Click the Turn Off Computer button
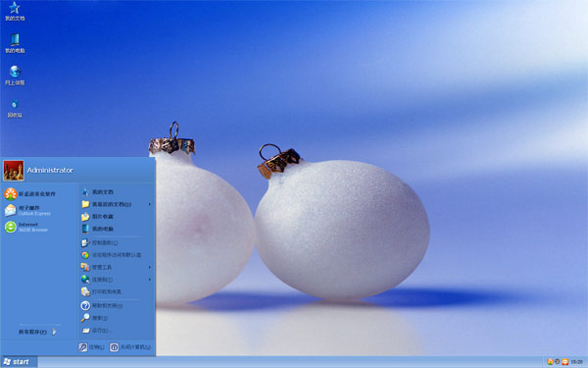 (x=130, y=347)
